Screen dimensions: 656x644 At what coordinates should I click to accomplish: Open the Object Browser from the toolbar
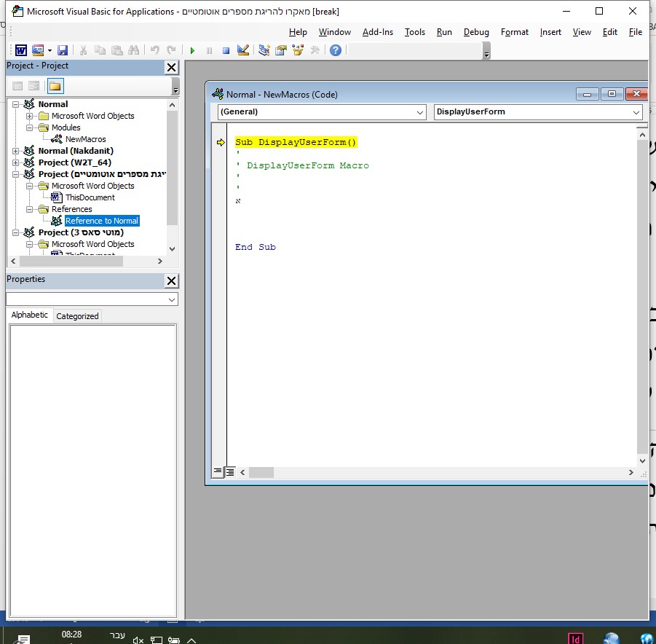tap(298, 50)
